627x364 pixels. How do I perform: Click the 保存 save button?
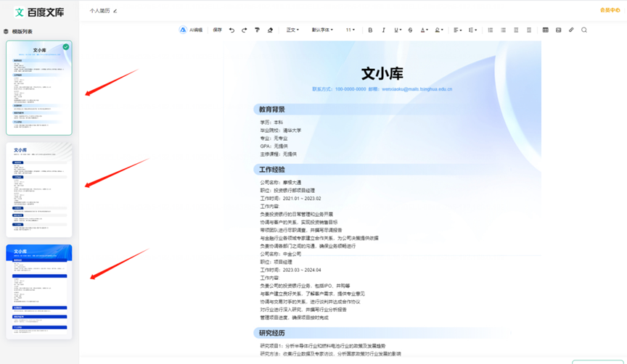click(217, 30)
